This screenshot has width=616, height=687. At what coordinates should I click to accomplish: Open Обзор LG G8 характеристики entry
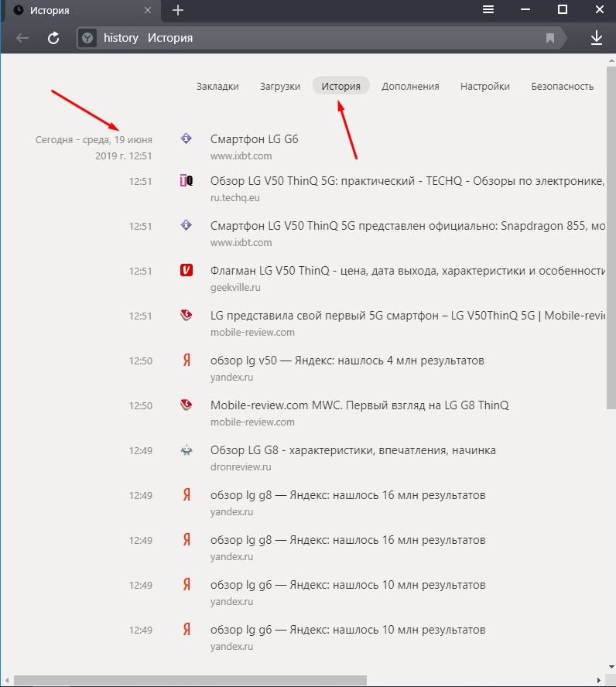point(353,450)
